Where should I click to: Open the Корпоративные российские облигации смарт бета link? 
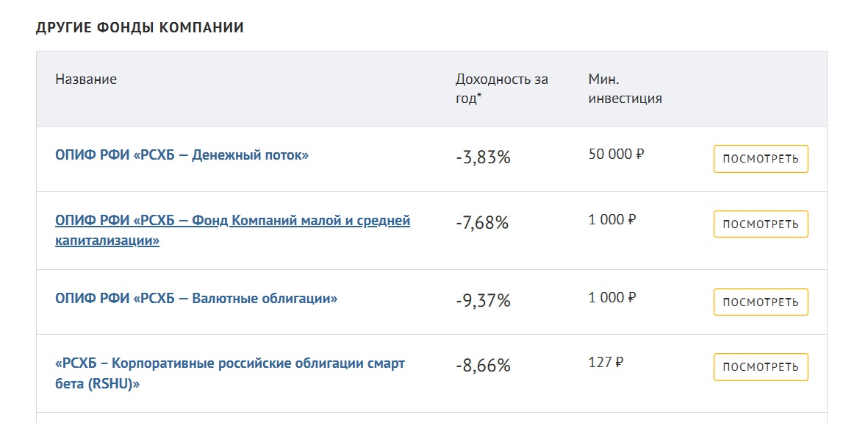click(229, 364)
